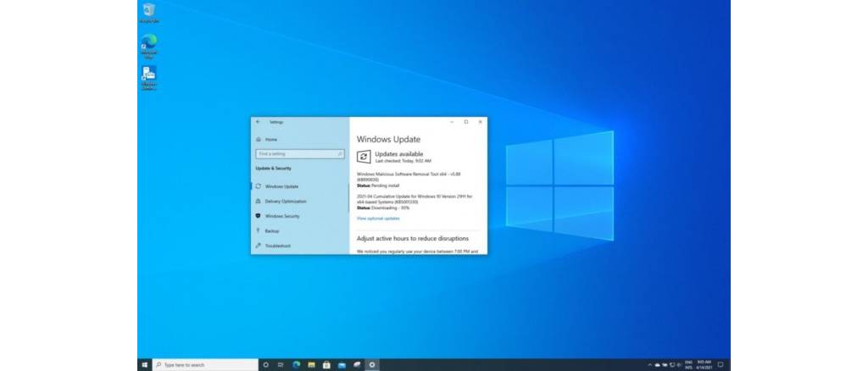
Task: Open Delivery Optimization settings
Action: 281,202
